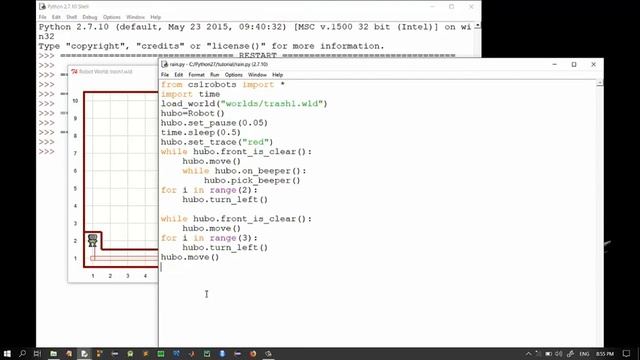Screen dimensions: 640x360
Task: Close the Python 2.7.10 Shell window
Action: coord(471,7)
